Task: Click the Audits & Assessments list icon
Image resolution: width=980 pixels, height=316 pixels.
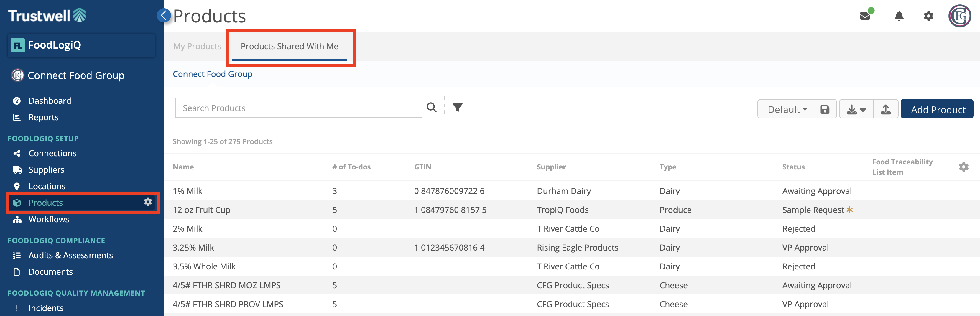Action: point(17,256)
